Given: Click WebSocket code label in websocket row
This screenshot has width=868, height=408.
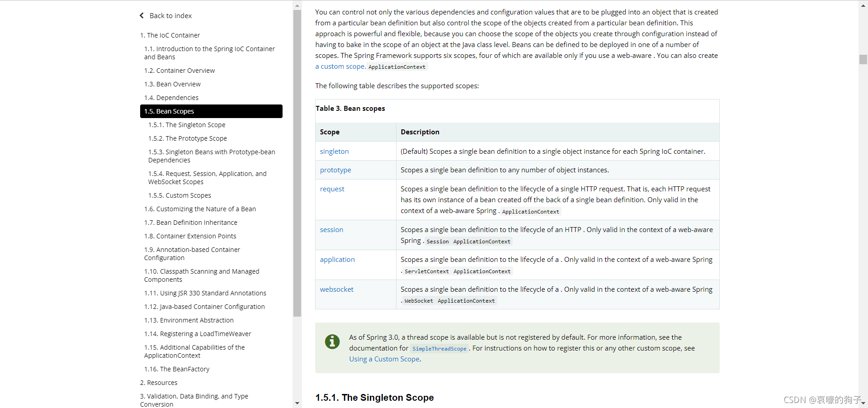Looking at the screenshot, I should point(419,301).
